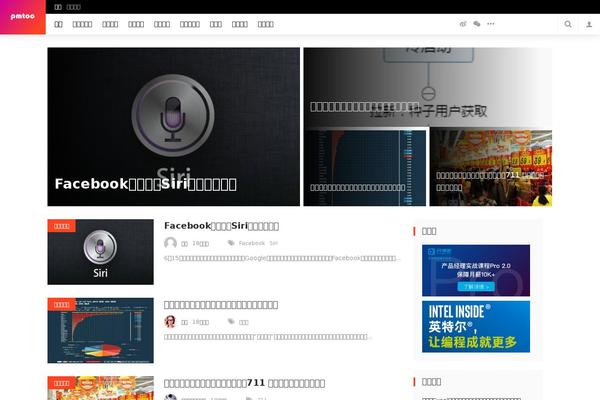Click the 711 store article thumbnail in list
This screenshot has height=400, width=600.
click(101, 388)
